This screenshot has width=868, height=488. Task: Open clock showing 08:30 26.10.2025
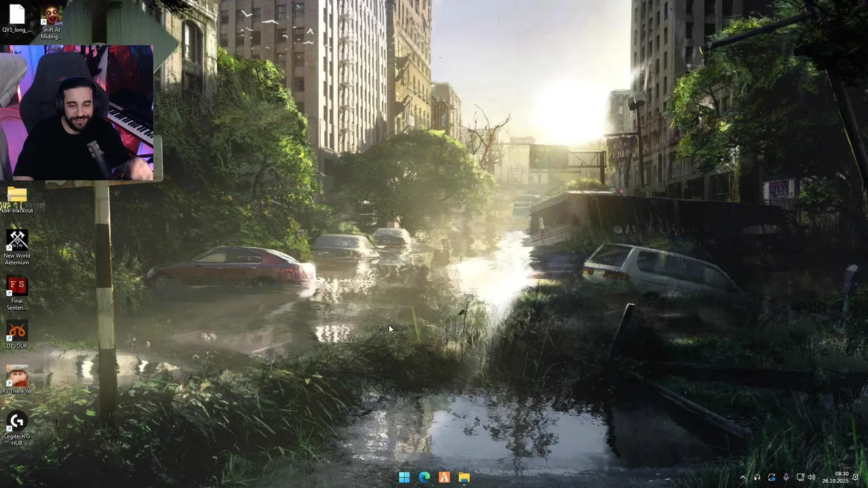[x=835, y=477]
